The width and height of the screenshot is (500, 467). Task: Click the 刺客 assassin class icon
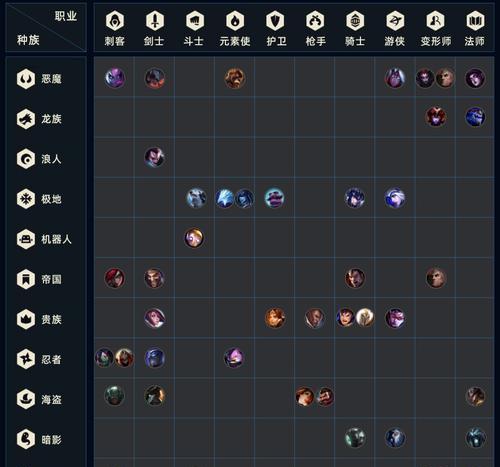click(x=115, y=21)
